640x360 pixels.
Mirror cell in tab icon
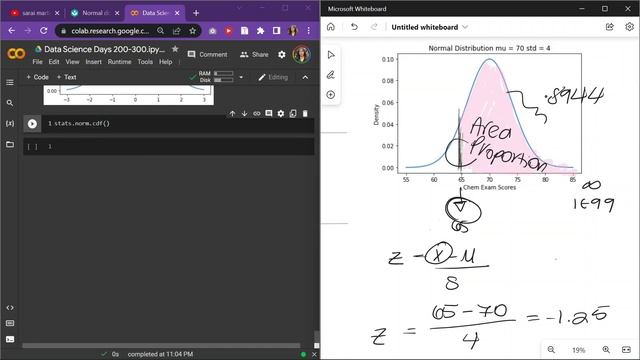[293, 113]
